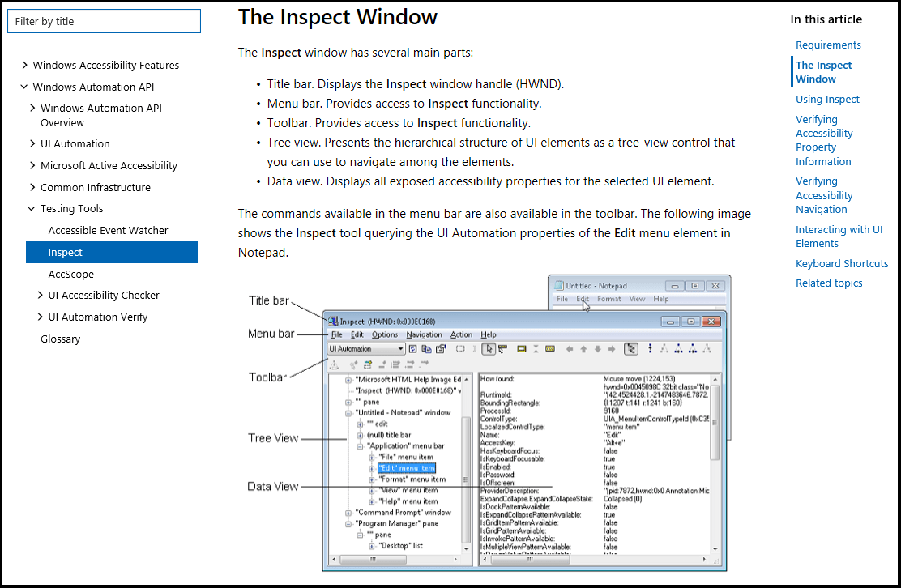Viewport: 901px width, 588px height.
Task: Open Help menu in Inspect window
Action: [x=489, y=334]
